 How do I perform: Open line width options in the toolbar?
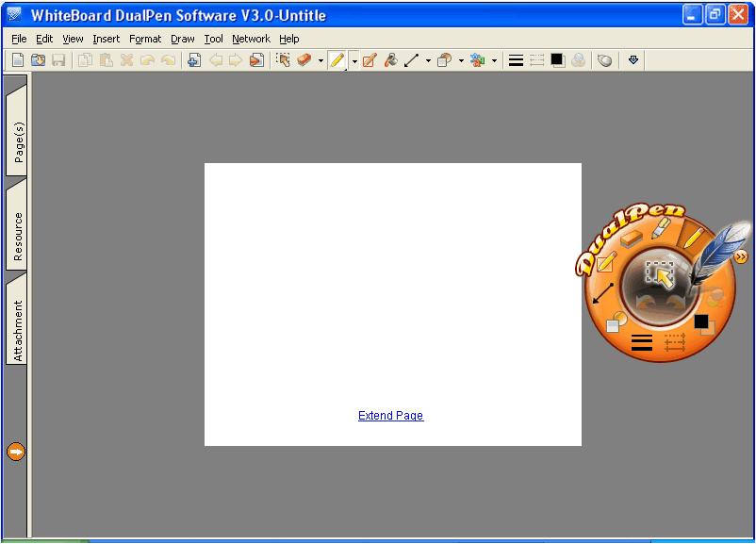[x=516, y=60]
